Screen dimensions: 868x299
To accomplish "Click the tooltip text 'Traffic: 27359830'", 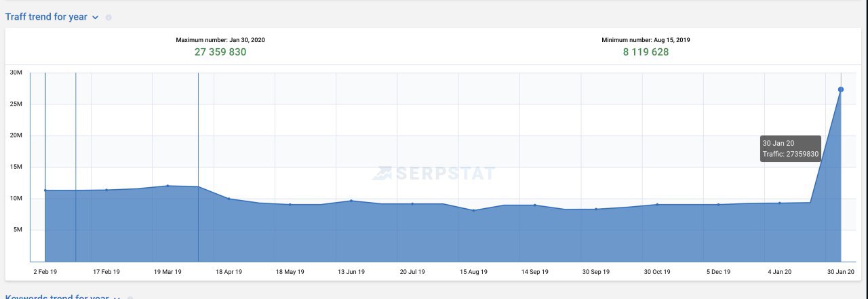I will point(791,154).
